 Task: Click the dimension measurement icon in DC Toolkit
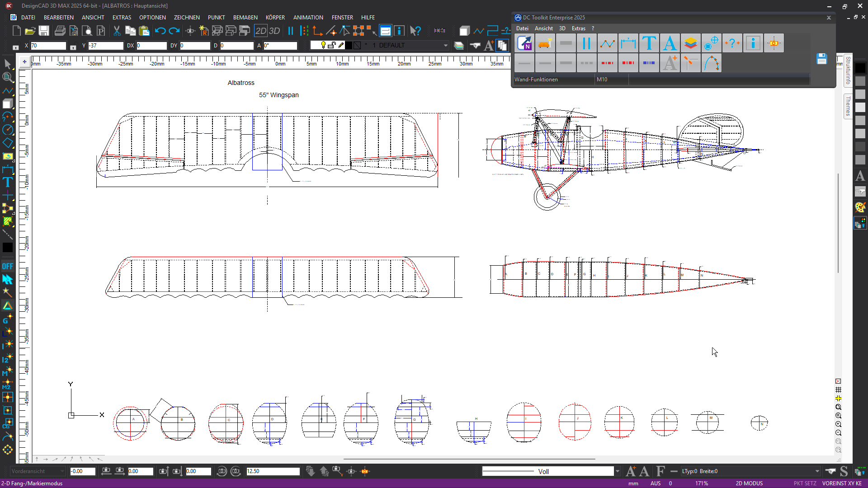(x=628, y=43)
